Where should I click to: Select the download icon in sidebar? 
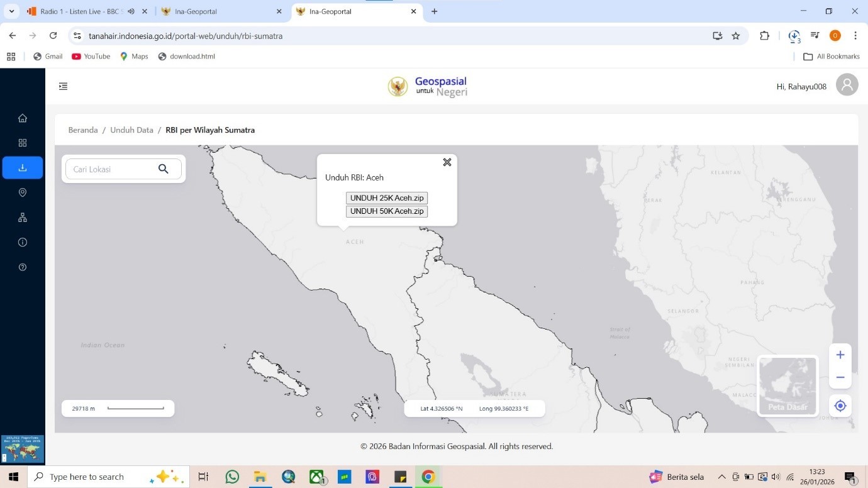[x=23, y=168]
